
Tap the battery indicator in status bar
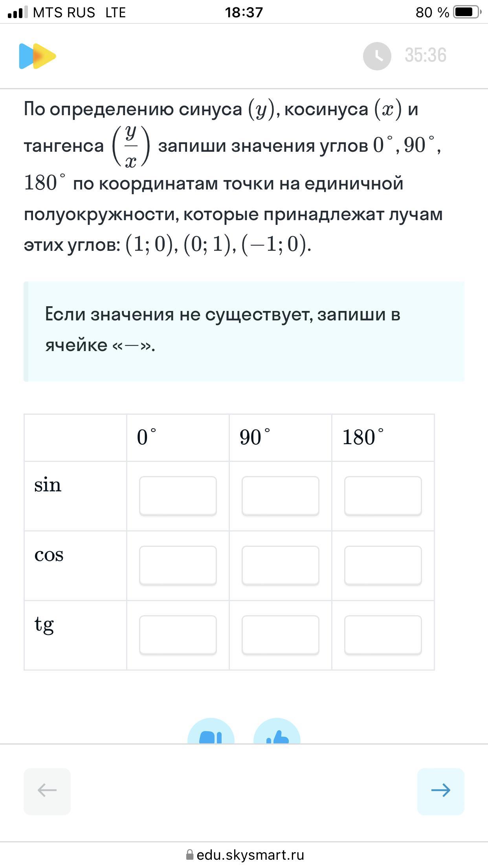click(467, 12)
